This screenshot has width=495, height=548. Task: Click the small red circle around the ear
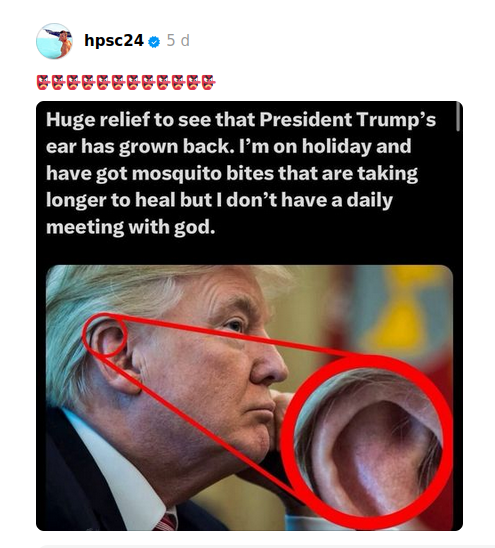tap(105, 335)
